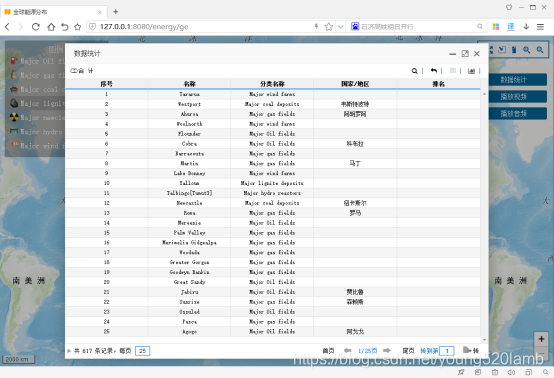Zoom in the map with plus button
Image resolution: width=554 pixels, height=378 pixels.
click(x=541, y=339)
